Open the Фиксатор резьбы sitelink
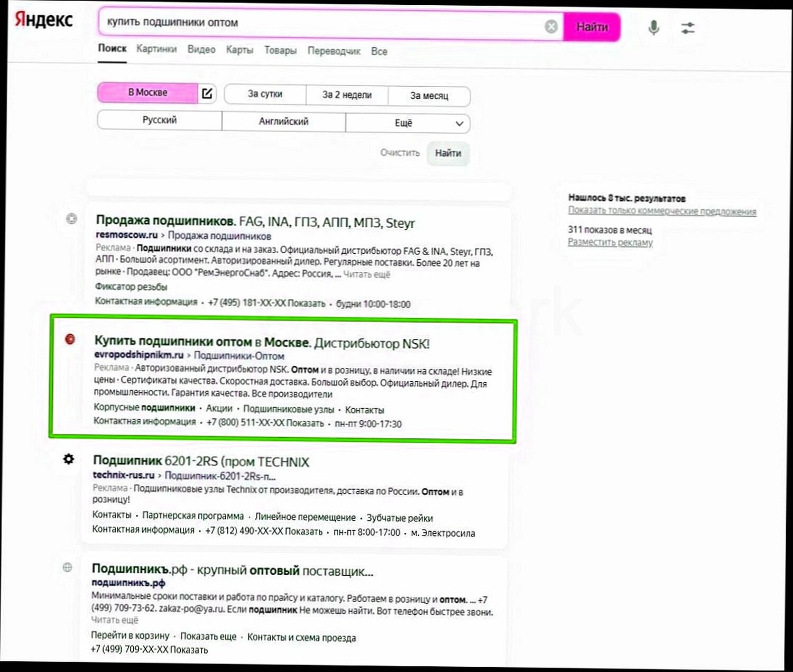Viewport: 793px width, 672px height. (131, 287)
